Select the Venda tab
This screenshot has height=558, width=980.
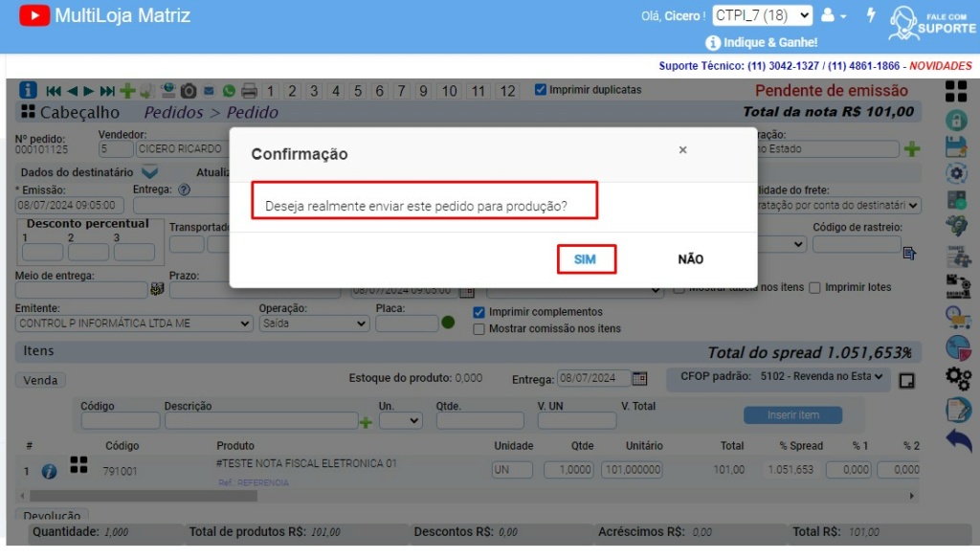click(40, 380)
